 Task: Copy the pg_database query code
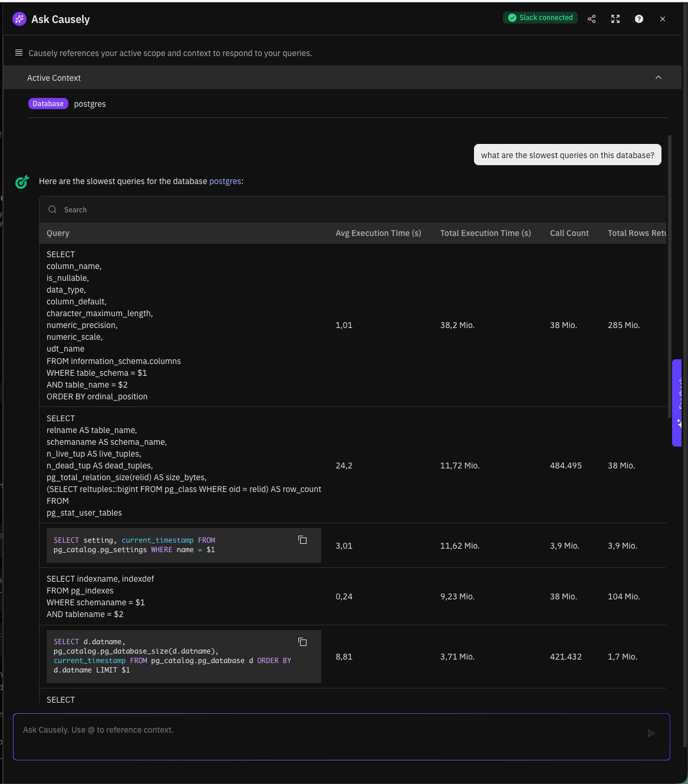tap(302, 642)
